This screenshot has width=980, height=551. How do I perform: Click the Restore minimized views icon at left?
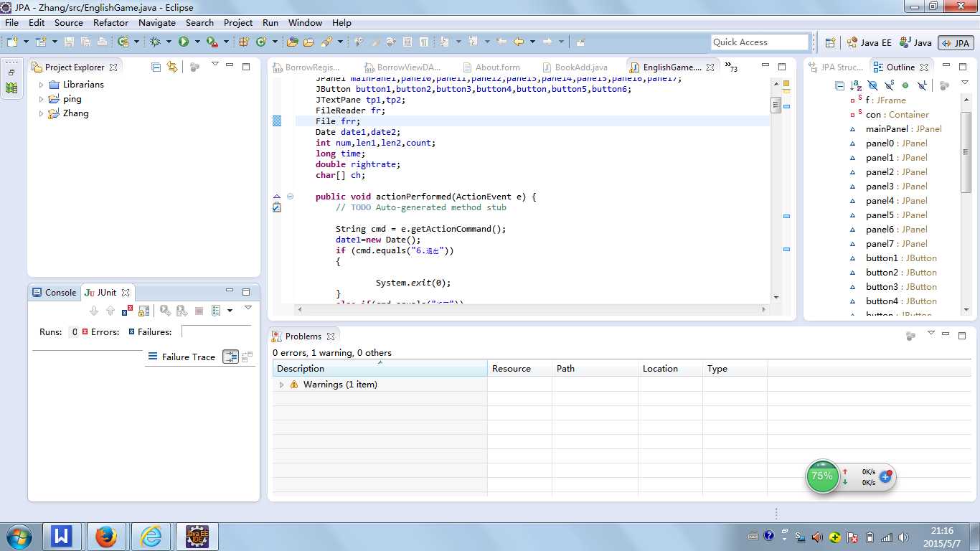coord(11,72)
